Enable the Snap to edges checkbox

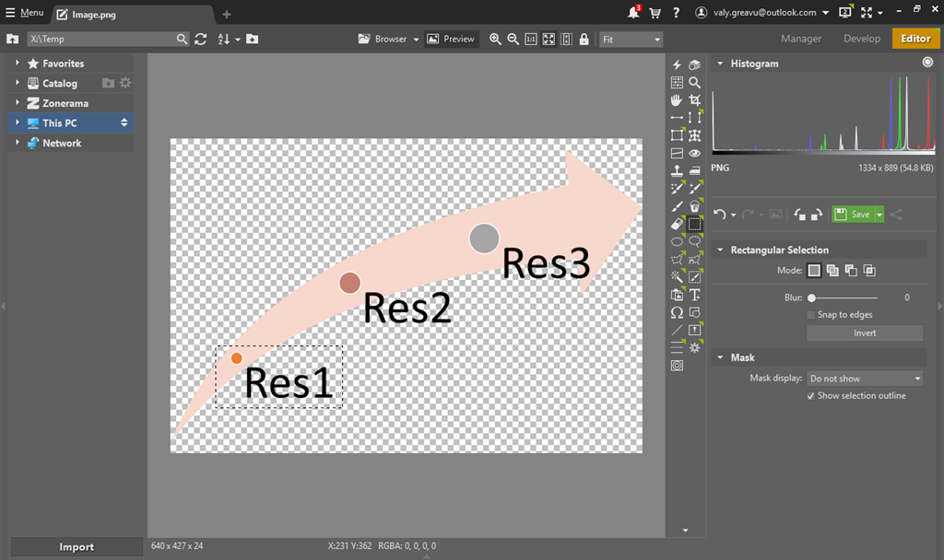[x=810, y=315]
